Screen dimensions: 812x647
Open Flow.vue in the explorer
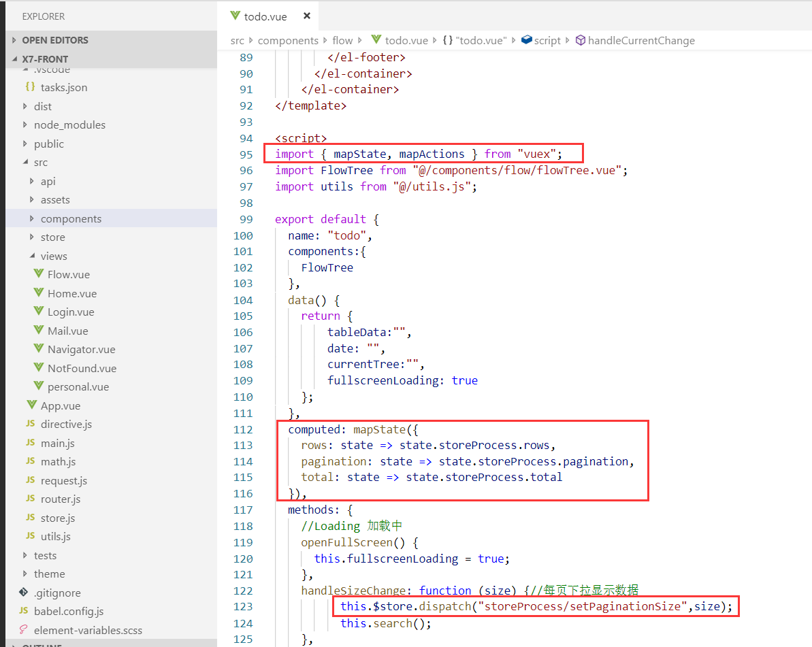(68, 275)
